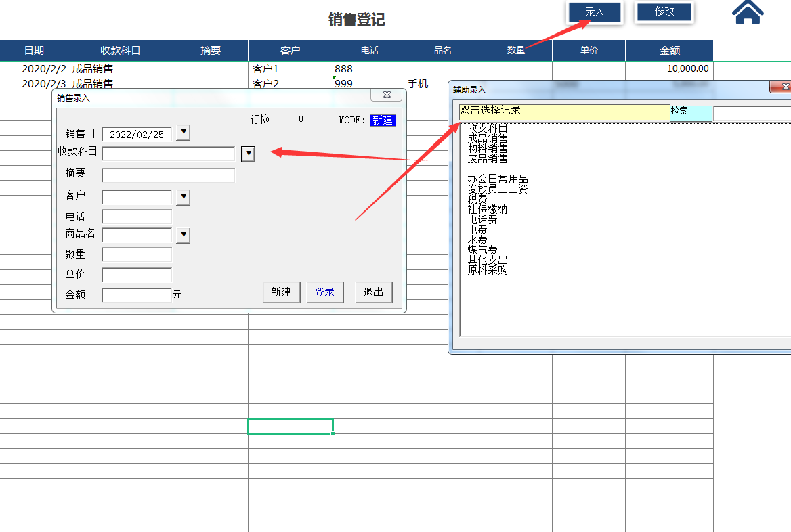Click the green-outlined selected spreadsheet cell
This screenshot has width=791, height=532.
click(x=291, y=426)
